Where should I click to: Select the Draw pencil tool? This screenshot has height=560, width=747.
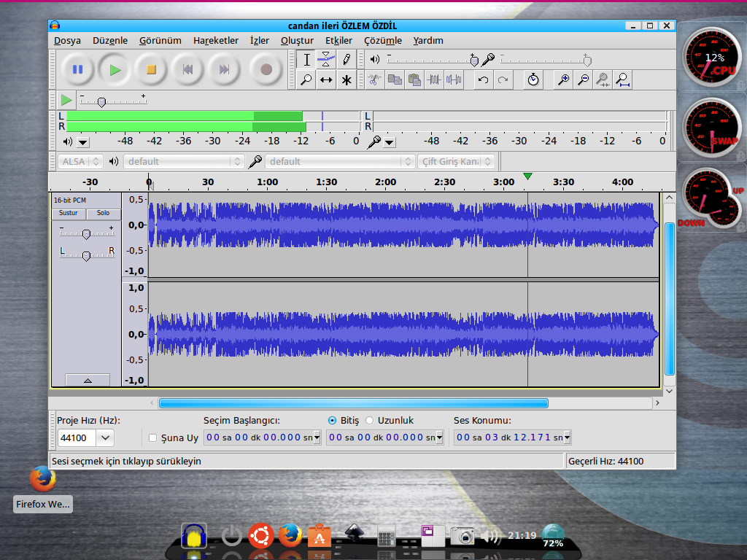347,59
